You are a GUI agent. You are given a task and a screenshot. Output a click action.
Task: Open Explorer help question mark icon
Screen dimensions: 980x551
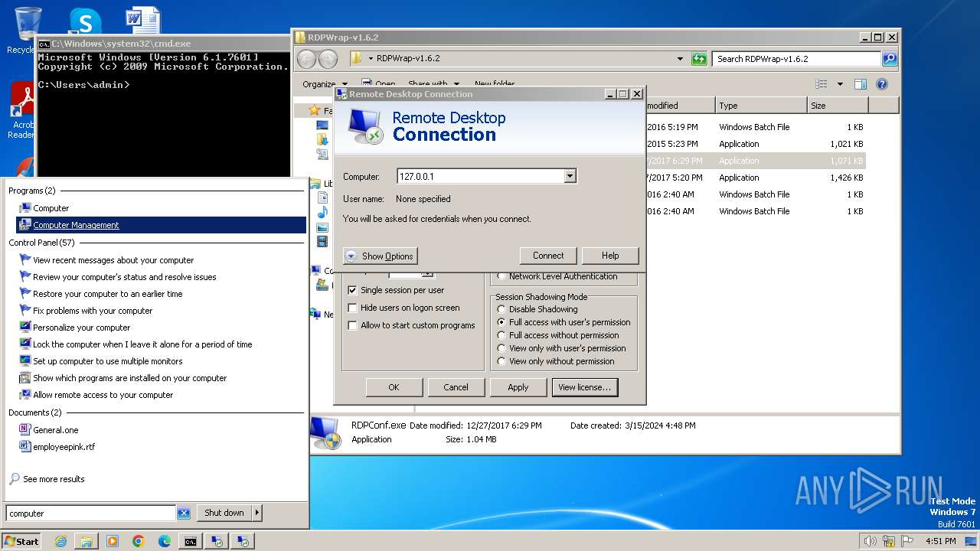(x=882, y=84)
